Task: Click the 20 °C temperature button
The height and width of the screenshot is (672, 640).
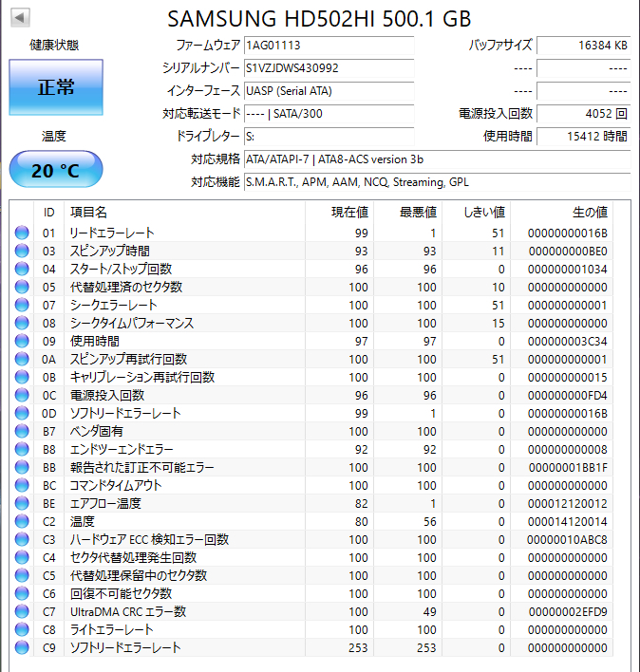Action: [x=56, y=170]
